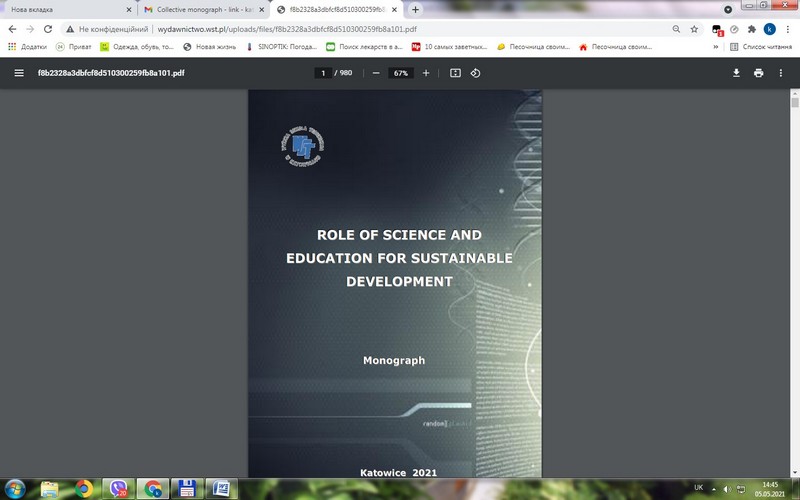Switch to the Нова вкладка tab
Image resolution: width=800 pixels, height=500 pixels.
click(x=60, y=9)
